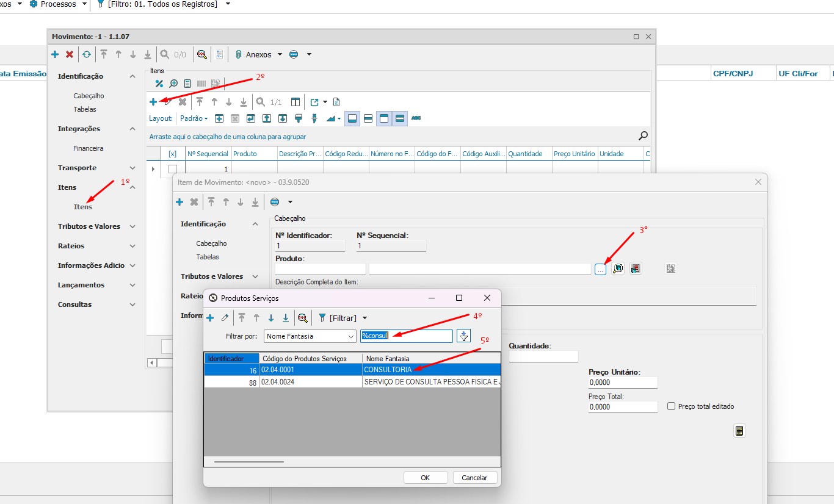Click the add item plus icon in Itens toolbar
Screen dimensions: 834x504
[x=153, y=102]
